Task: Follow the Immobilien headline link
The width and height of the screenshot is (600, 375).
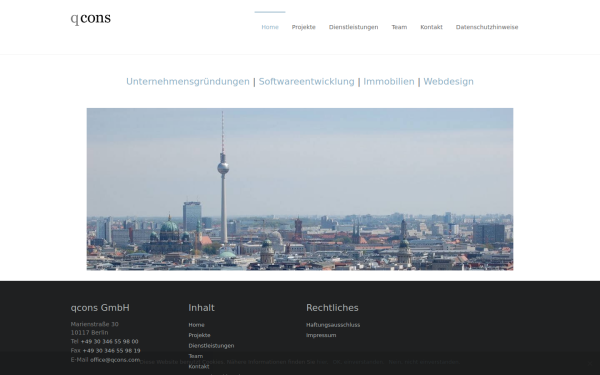Action: [389, 82]
